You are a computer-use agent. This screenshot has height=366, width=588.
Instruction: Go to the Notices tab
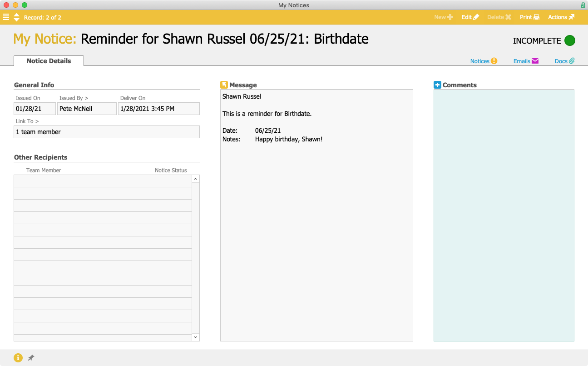(480, 60)
